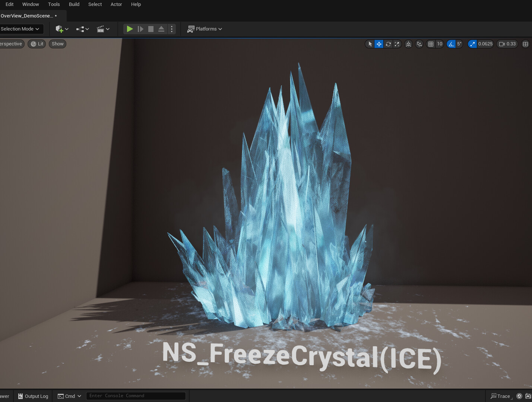Viewport: 532px width, 402px height.
Task: Open camera speed 0.33 setting
Action: point(507,44)
